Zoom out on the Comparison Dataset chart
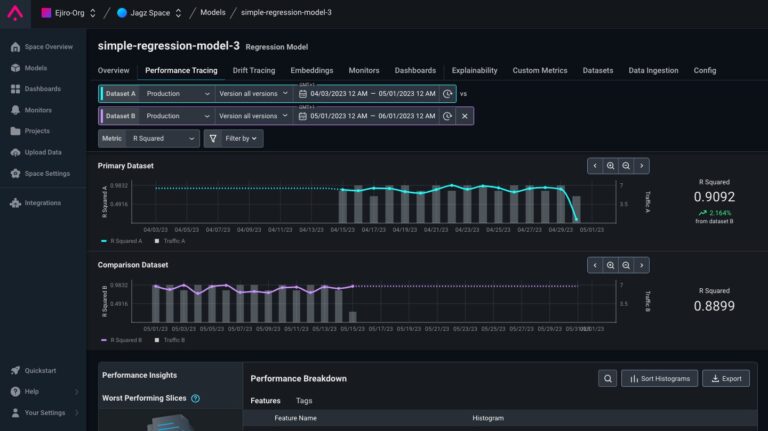The image size is (768, 431). 626,265
